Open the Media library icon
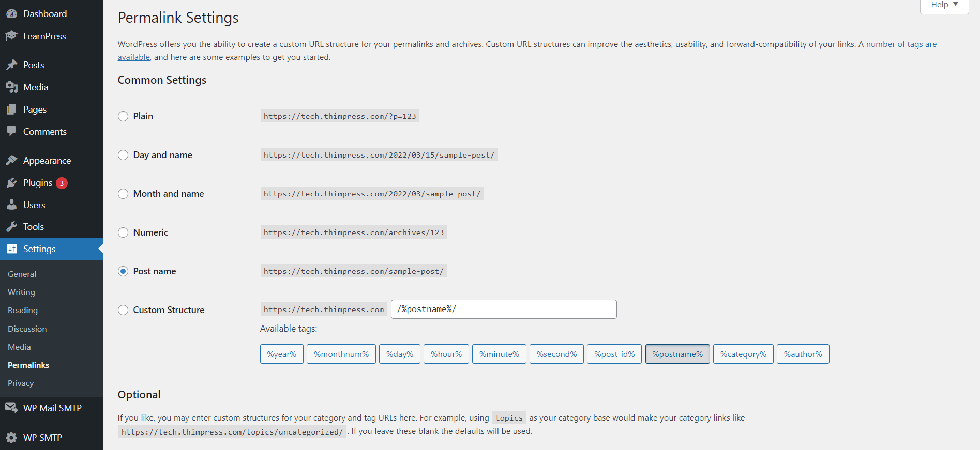This screenshot has width=980, height=450. pyautogui.click(x=12, y=87)
